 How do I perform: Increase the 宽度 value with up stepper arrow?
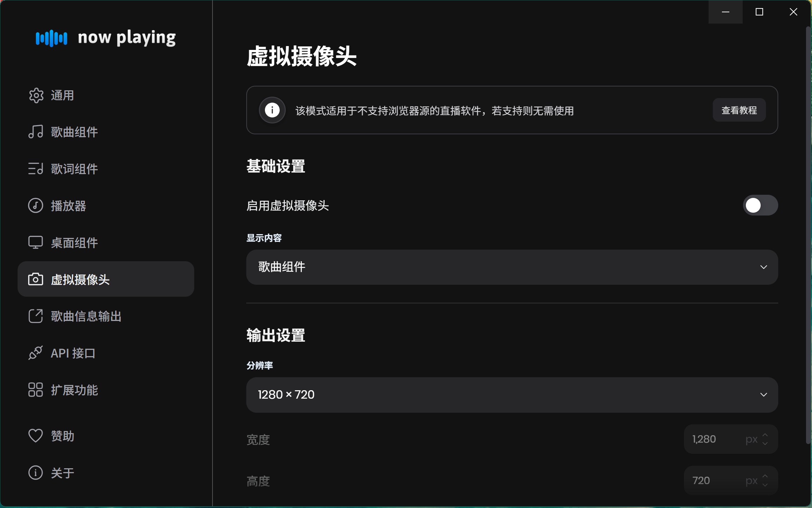(x=765, y=435)
